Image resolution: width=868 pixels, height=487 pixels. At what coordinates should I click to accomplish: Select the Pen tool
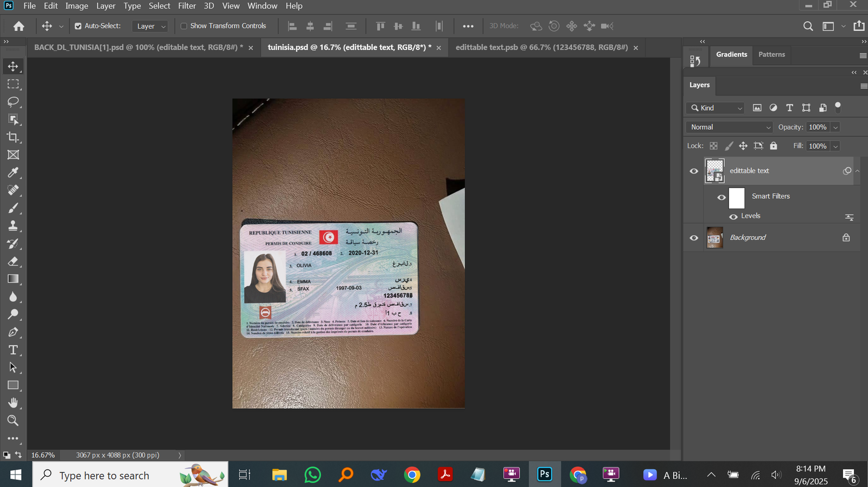tap(13, 332)
